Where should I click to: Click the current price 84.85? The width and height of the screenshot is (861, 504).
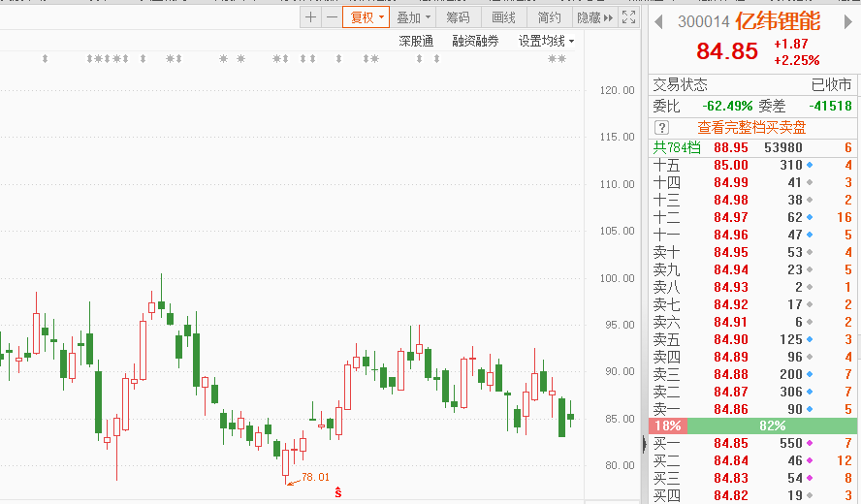[x=727, y=51]
